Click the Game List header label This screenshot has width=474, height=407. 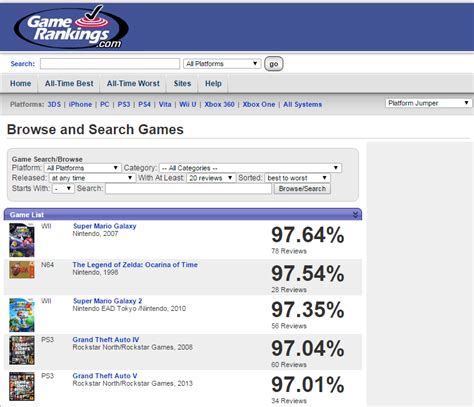point(27,215)
